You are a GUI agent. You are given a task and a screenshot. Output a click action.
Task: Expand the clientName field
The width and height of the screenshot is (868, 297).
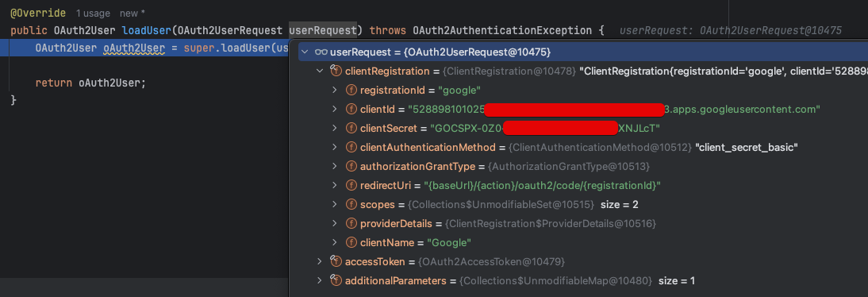[334, 243]
